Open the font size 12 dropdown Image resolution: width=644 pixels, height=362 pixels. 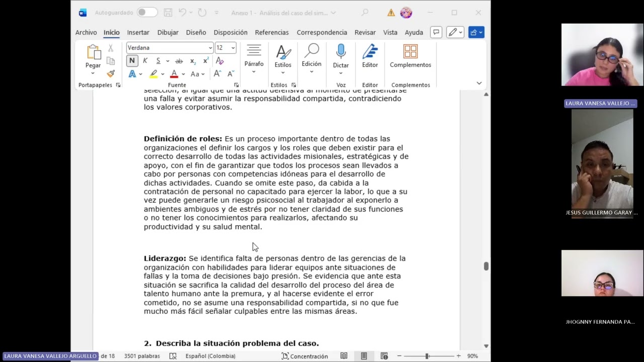tap(233, 48)
